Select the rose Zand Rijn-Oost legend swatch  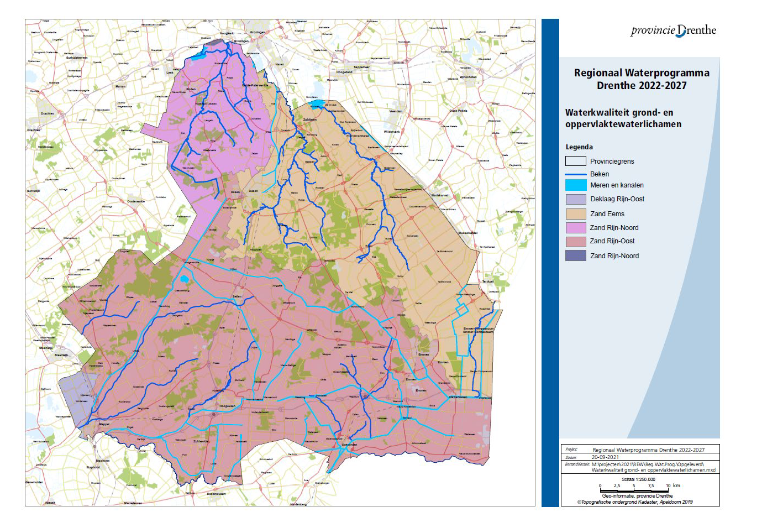tap(575, 242)
